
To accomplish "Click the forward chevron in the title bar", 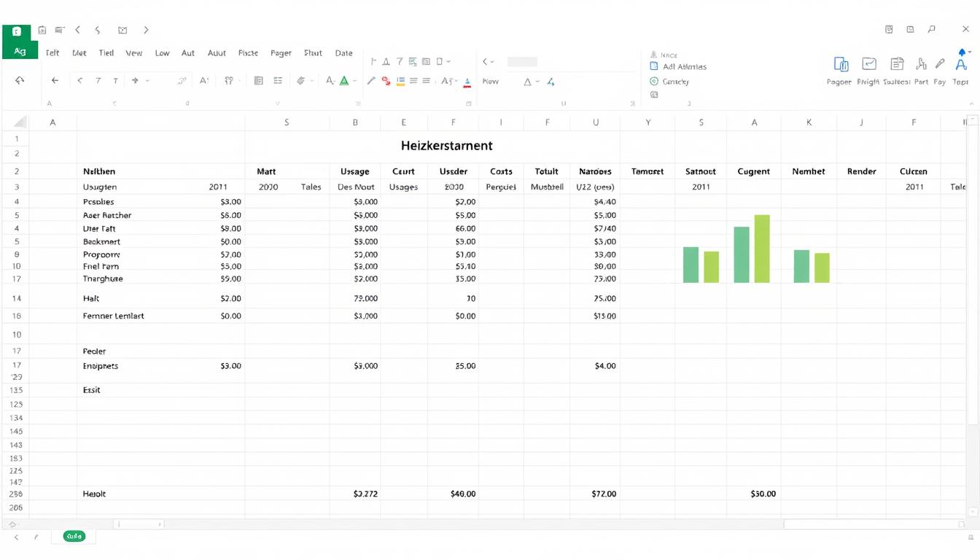I will pyautogui.click(x=146, y=30).
